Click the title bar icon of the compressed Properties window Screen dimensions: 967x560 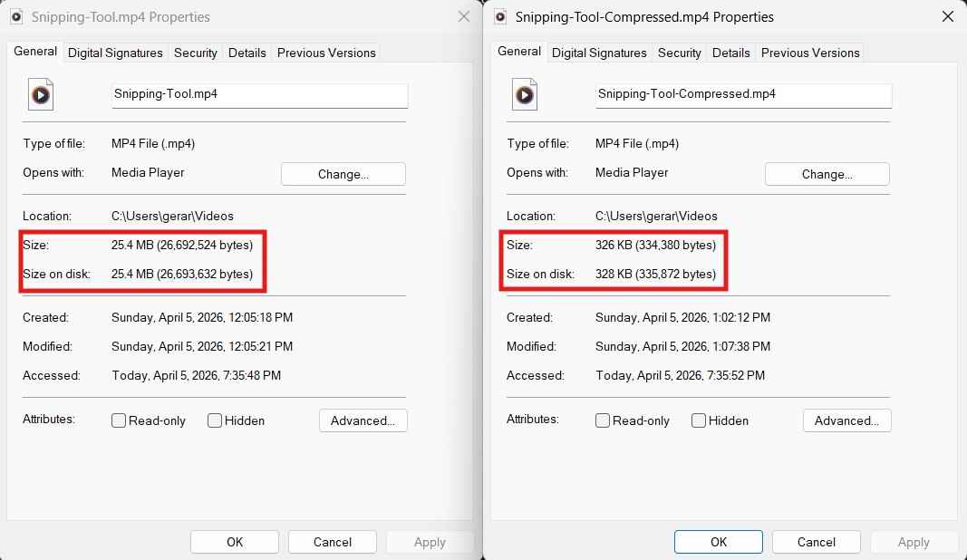tap(499, 16)
